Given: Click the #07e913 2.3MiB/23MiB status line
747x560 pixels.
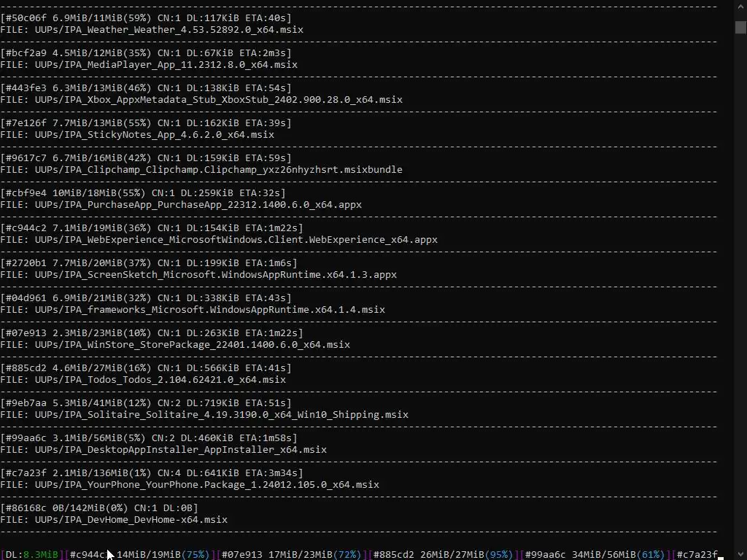Looking at the screenshot, I should point(152,332).
